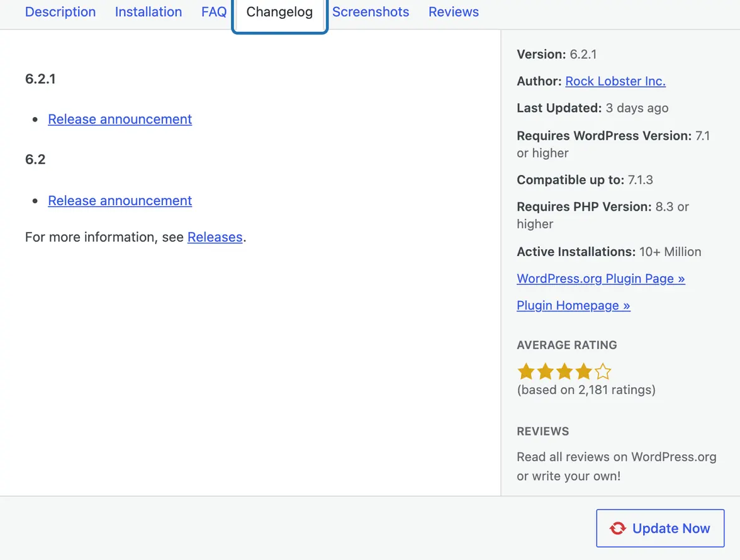The image size is (740, 560).
Task: Follow the Releases link
Action: click(215, 237)
